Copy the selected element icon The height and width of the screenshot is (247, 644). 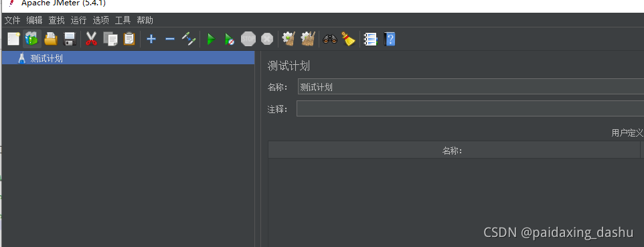click(110, 39)
